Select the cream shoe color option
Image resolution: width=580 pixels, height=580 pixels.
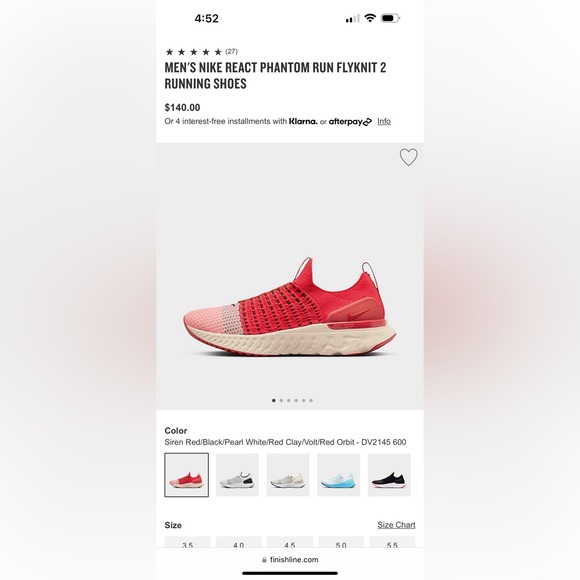pyautogui.click(x=288, y=475)
